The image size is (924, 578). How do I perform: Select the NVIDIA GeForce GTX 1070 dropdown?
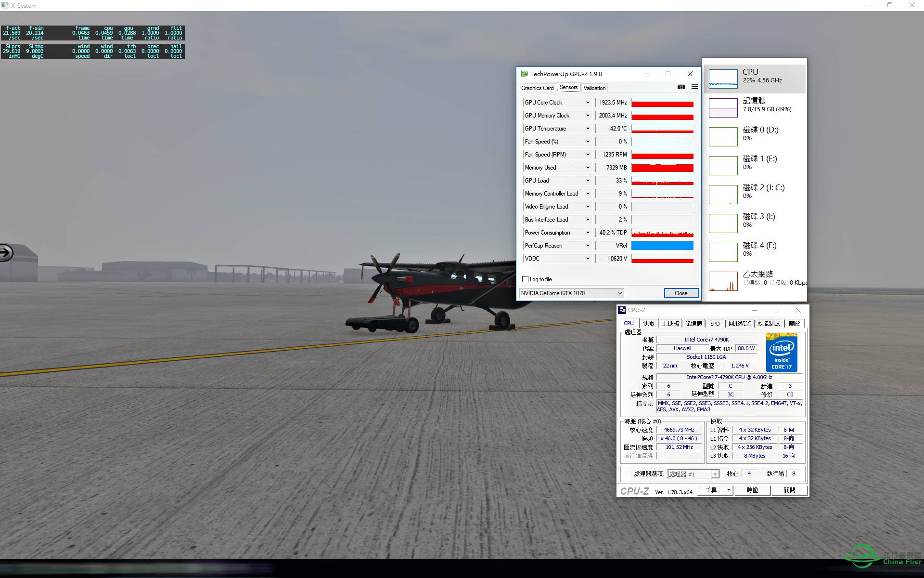point(570,293)
